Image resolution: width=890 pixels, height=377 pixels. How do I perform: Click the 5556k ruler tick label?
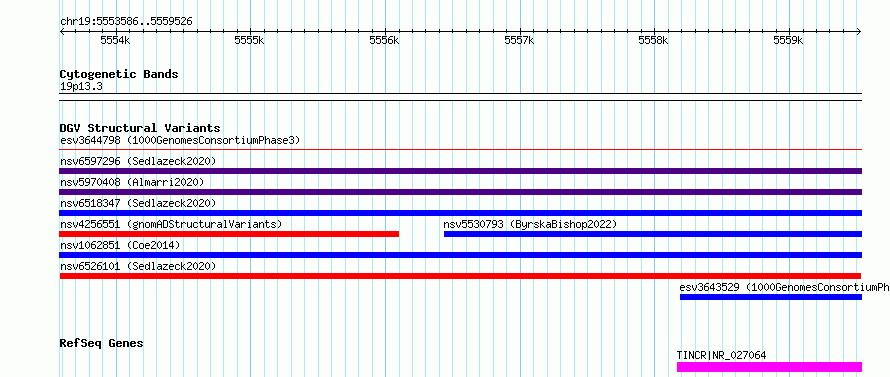coord(384,40)
